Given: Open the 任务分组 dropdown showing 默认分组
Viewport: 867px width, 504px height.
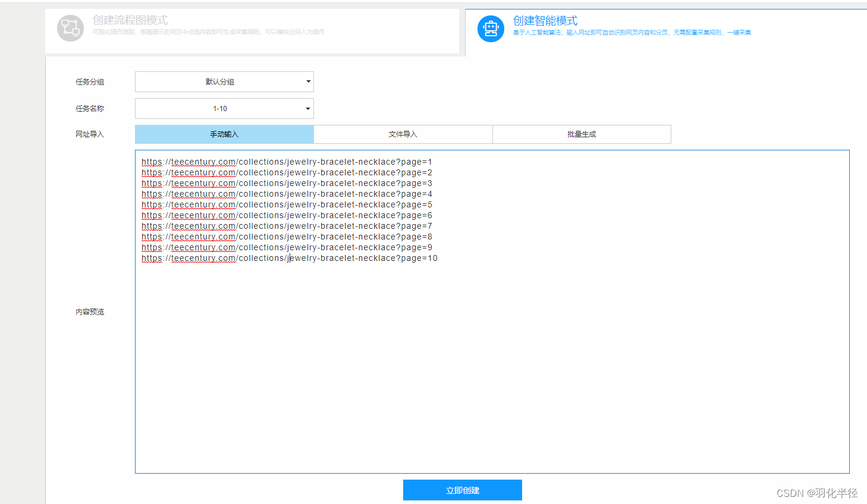Looking at the screenshot, I should tap(224, 82).
